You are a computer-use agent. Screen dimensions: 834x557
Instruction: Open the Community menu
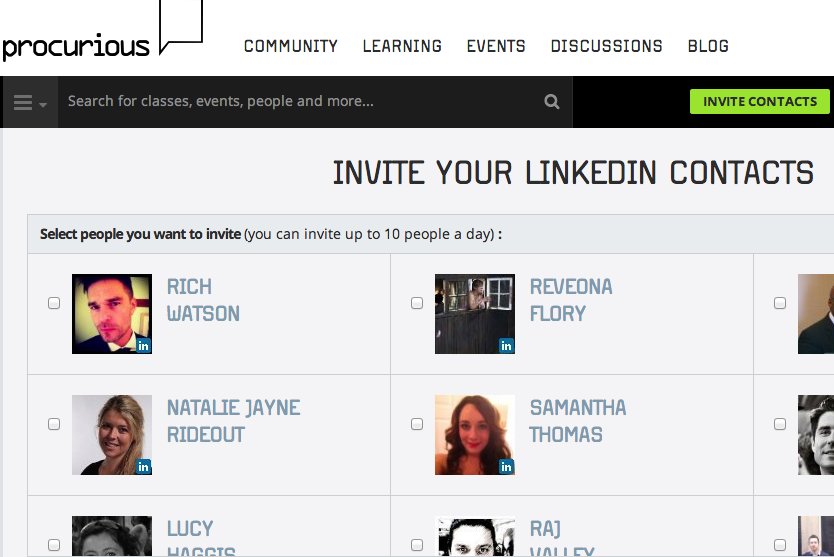(x=290, y=46)
